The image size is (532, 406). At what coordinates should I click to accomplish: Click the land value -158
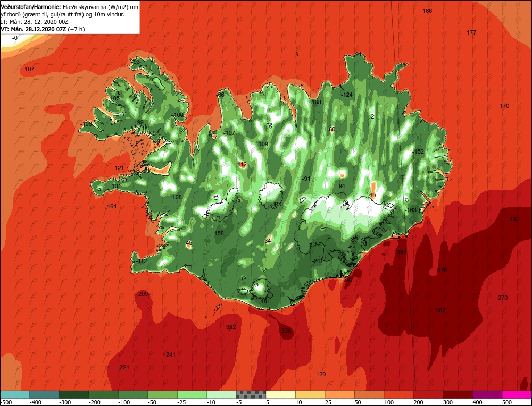(218, 233)
